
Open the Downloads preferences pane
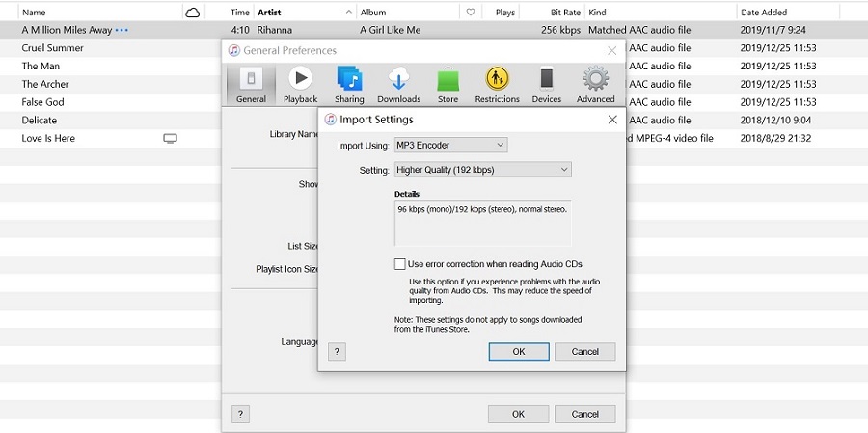(x=398, y=84)
